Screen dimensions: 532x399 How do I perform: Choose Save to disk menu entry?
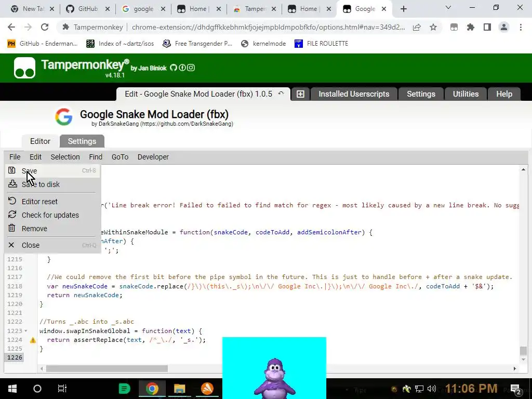tap(52, 184)
